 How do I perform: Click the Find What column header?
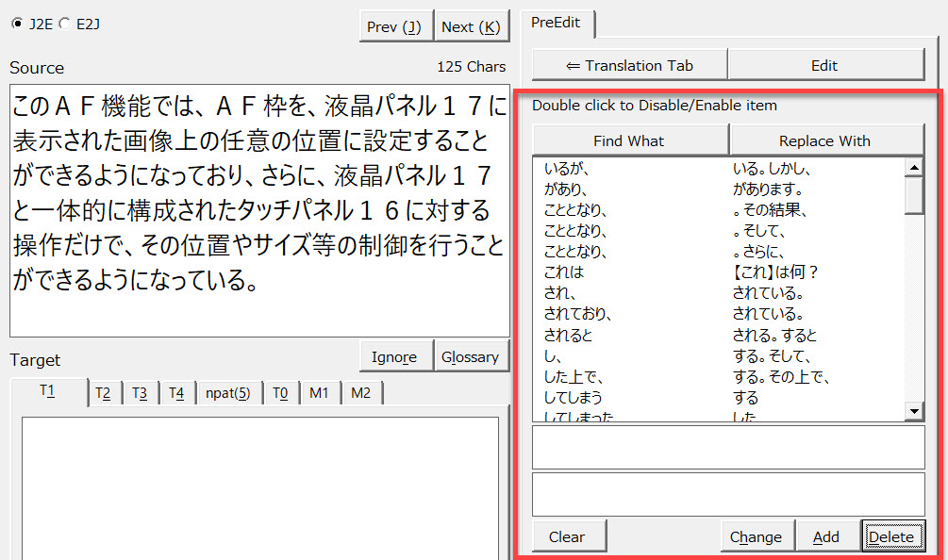(629, 140)
